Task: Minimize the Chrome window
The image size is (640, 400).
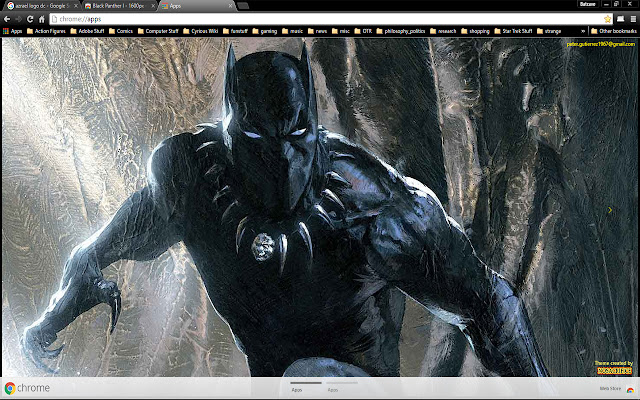Action: [x=606, y=4]
